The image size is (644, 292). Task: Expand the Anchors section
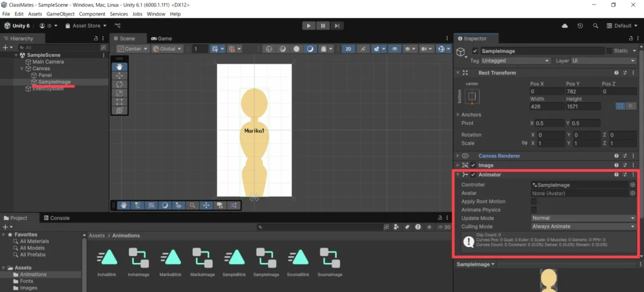458,114
